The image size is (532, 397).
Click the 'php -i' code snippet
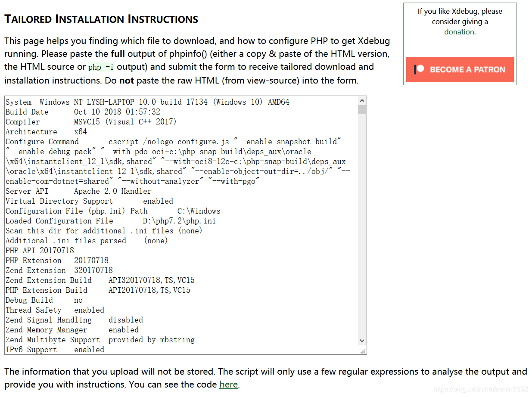[101, 67]
